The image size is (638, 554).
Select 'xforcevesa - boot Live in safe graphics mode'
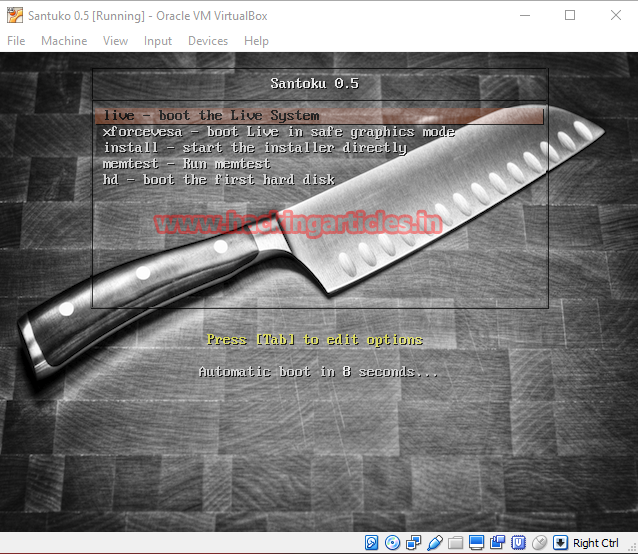pos(279,132)
